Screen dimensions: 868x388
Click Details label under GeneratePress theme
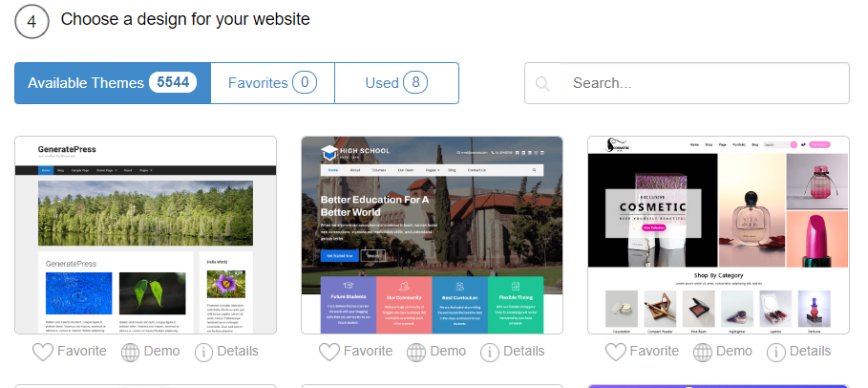click(238, 352)
